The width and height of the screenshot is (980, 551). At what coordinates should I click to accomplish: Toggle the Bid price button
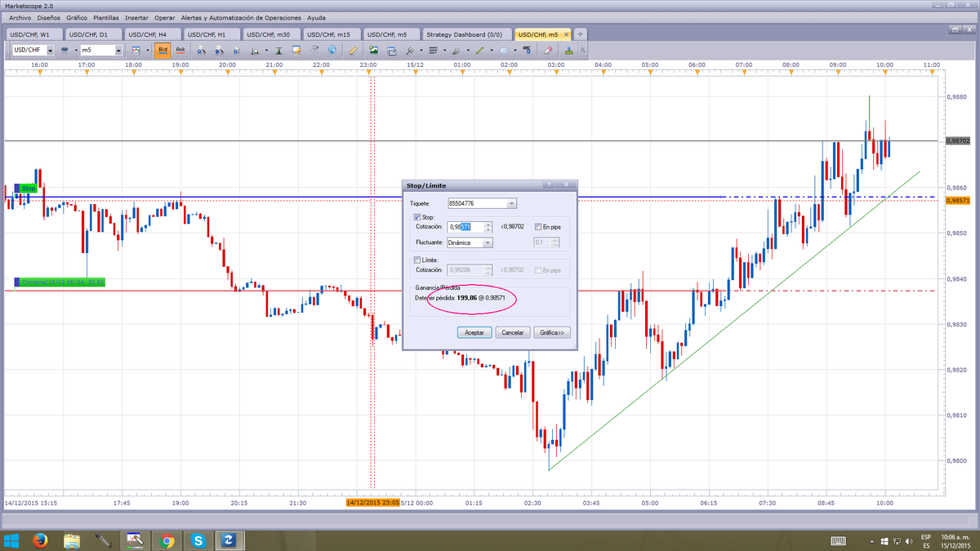pos(162,50)
